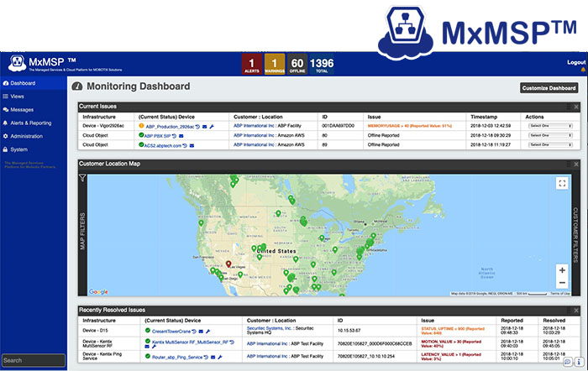This screenshot has width=588, height=371.
Task: Open Actions dropdown for Vigor2926ac device row
Action: click(x=550, y=126)
